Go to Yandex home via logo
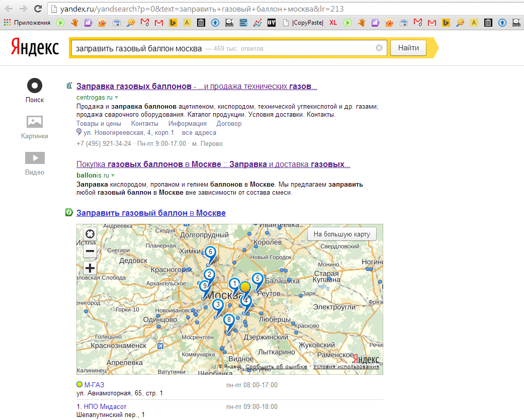The width and height of the screenshot is (524, 420). pyautogui.click(x=35, y=48)
